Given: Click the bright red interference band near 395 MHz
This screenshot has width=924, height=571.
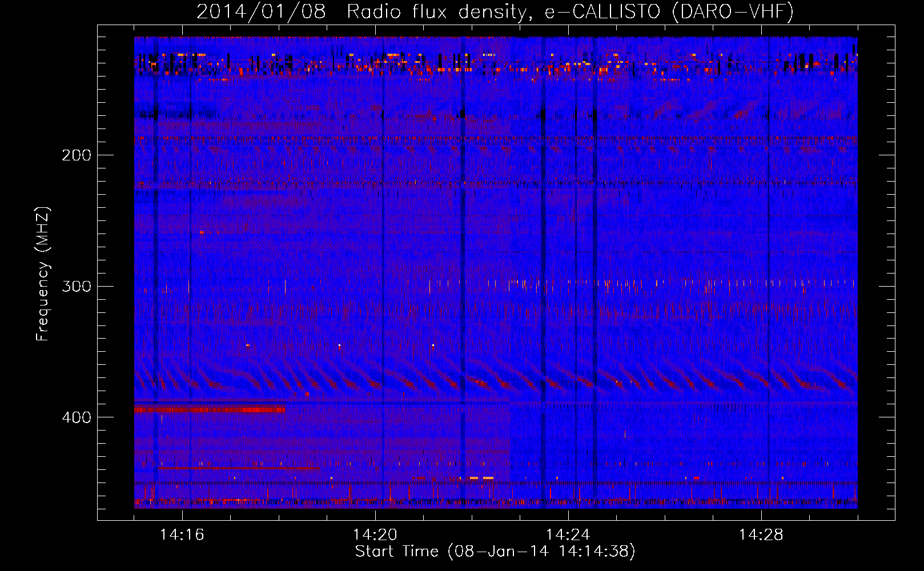Looking at the screenshot, I should [x=210, y=409].
